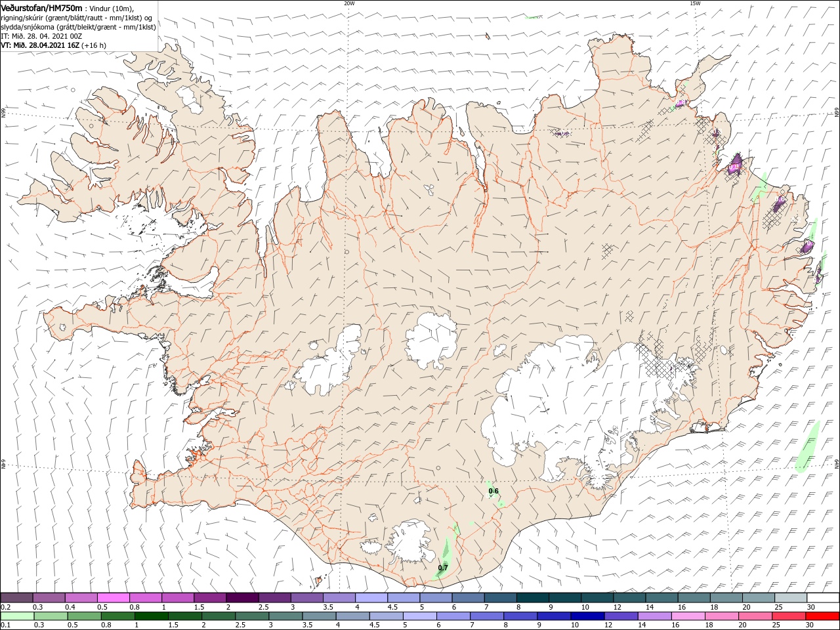Click the 15W longitude label
Screen dimensions: 840x630
[694, 3]
